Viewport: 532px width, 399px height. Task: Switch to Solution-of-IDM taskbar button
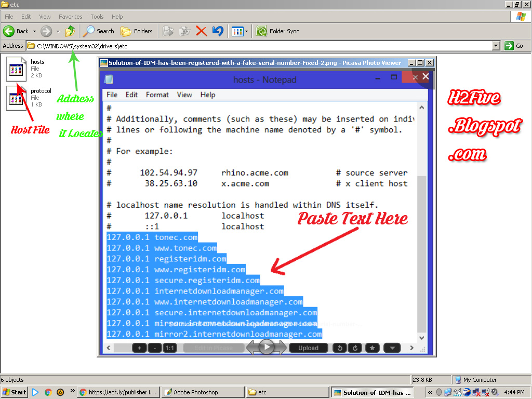pos(372,392)
